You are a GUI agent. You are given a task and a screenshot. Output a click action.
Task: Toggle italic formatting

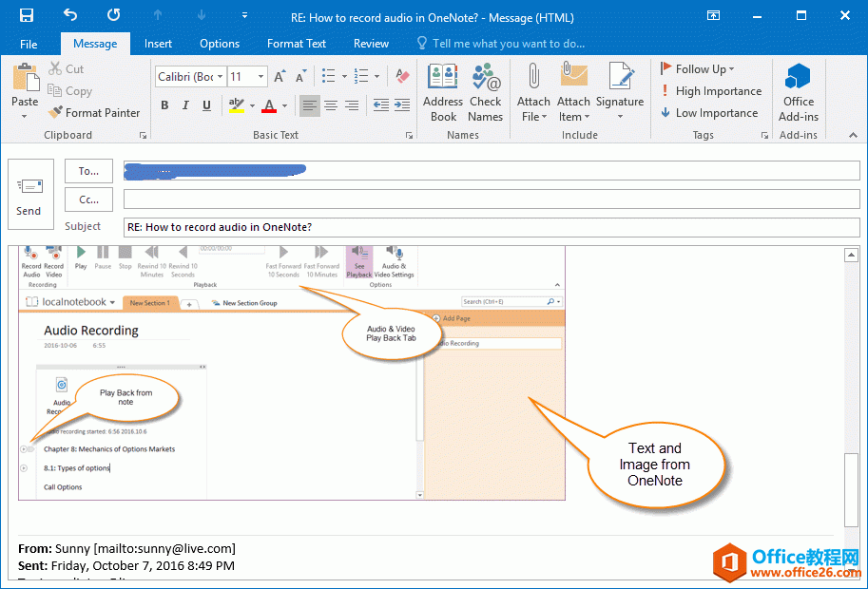[184, 105]
